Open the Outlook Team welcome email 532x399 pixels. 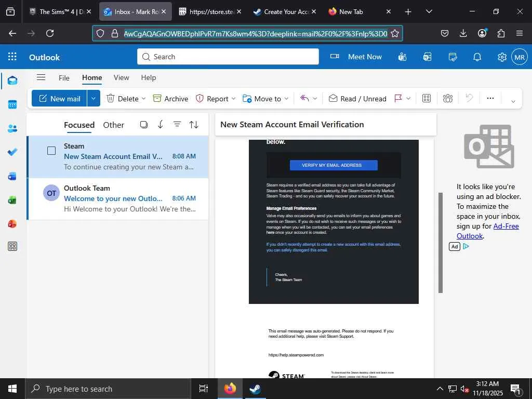pos(118,198)
